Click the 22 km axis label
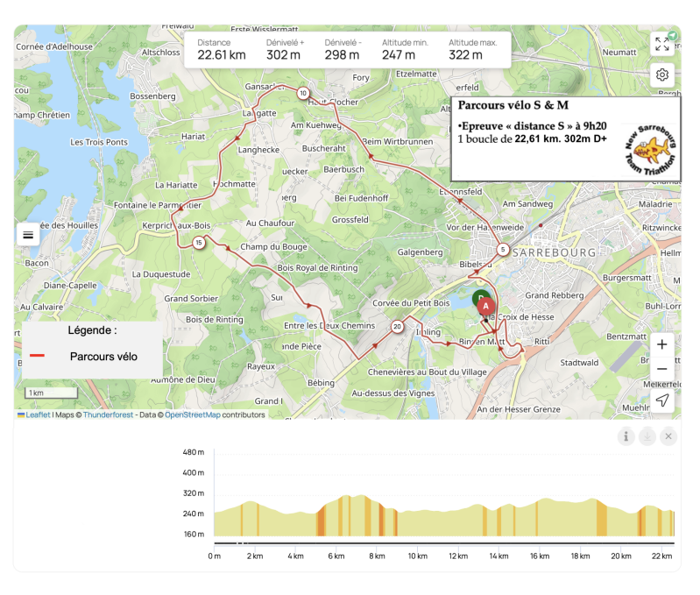This screenshot has width=700, height=595. click(x=661, y=556)
